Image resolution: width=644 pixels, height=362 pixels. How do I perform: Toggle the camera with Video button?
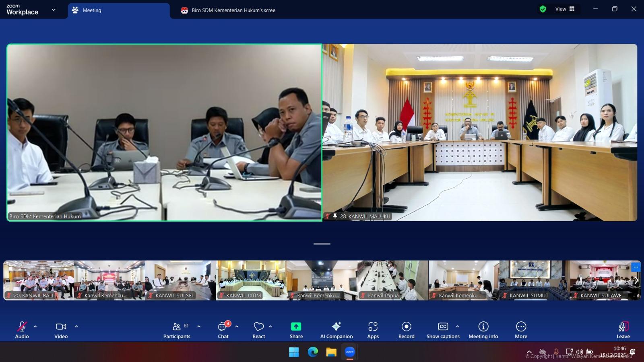click(x=61, y=330)
